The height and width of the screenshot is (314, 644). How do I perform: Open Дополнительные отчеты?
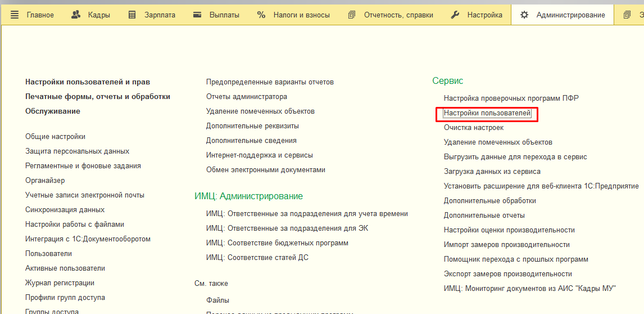click(x=484, y=215)
